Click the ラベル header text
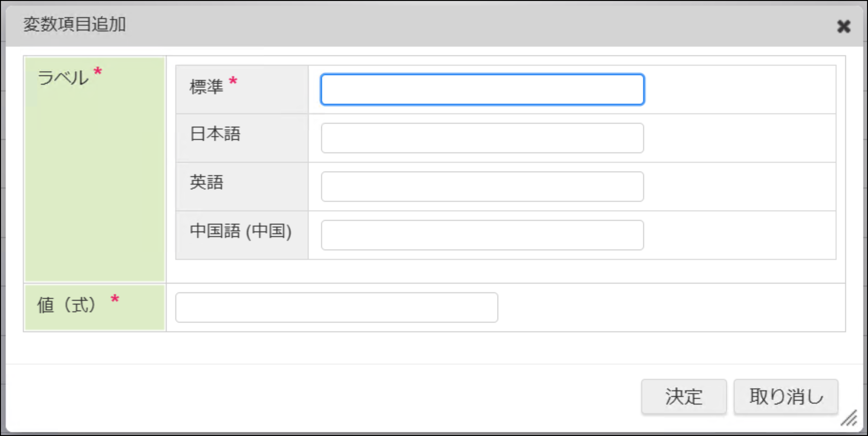The image size is (868, 436). 63,78
